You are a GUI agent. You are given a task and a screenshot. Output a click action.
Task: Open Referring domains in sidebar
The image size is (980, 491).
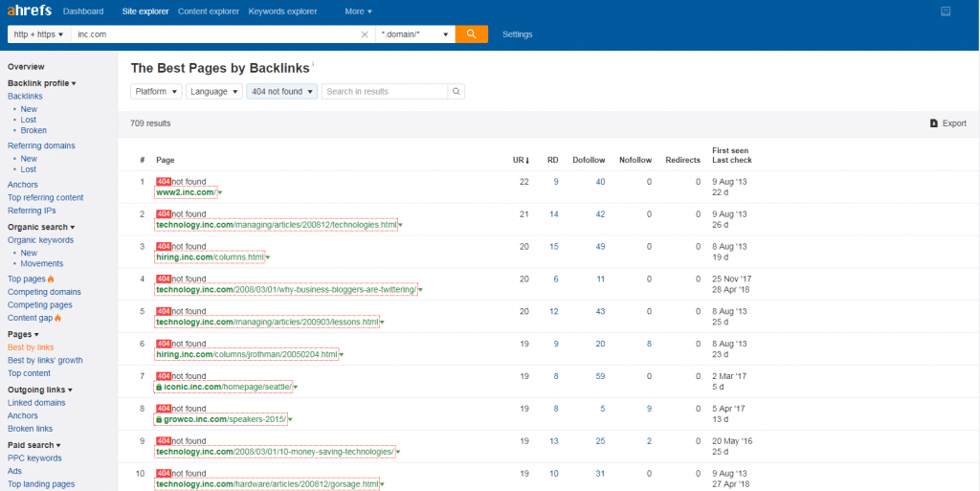point(41,145)
